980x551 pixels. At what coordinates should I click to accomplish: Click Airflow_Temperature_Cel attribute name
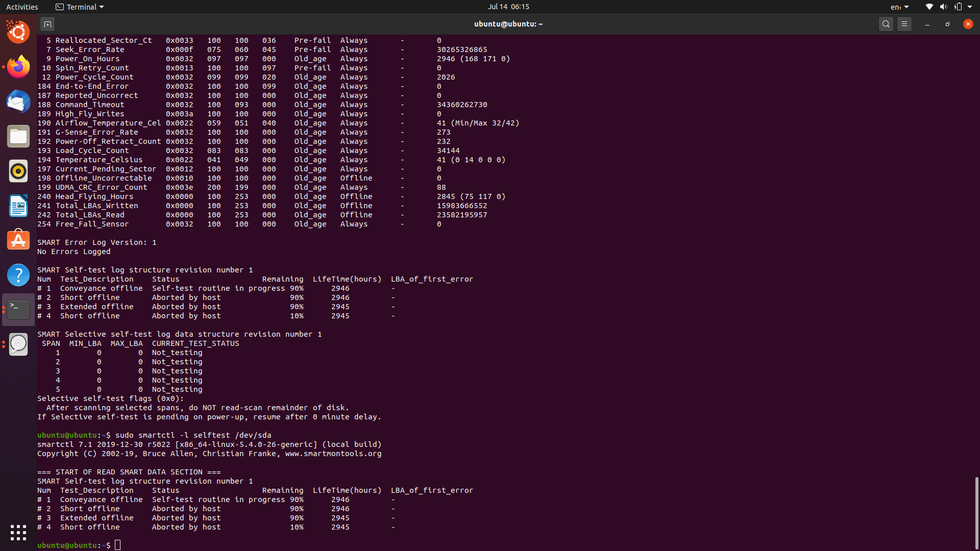pyautogui.click(x=108, y=123)
